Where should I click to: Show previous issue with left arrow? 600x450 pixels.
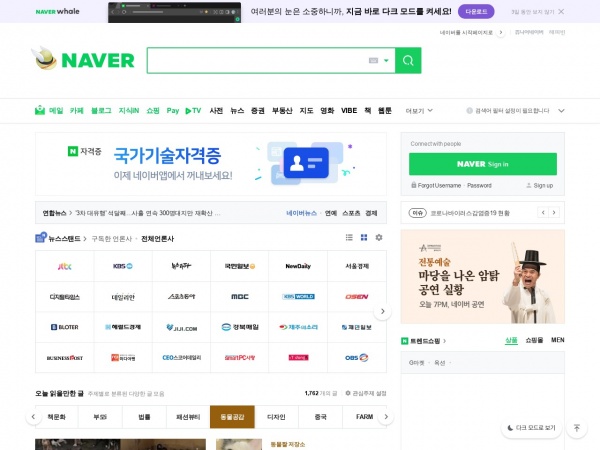[x=543, y=212]
